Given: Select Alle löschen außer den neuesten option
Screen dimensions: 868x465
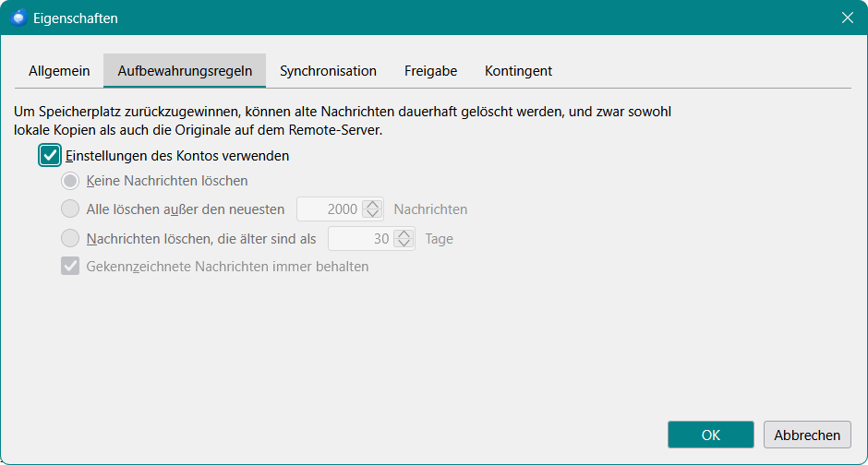Looking at the screenshot, I should (70, 209).
